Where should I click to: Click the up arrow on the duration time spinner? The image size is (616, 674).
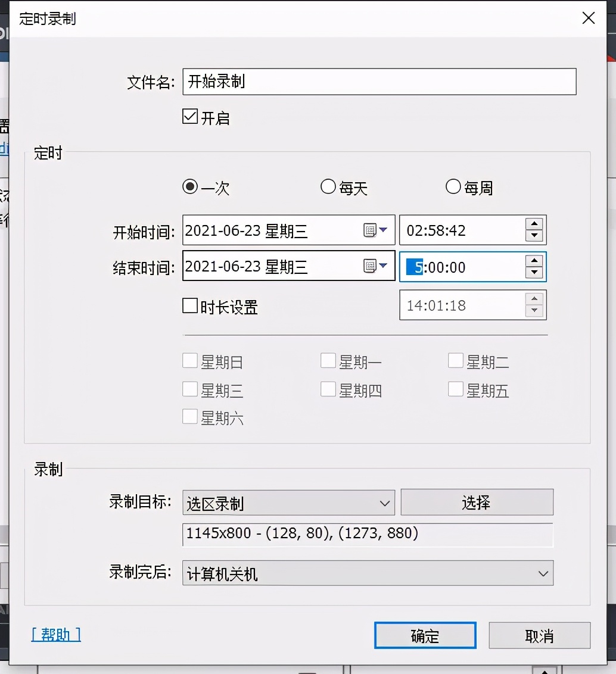pyautogui.click(x=535, y=299)
